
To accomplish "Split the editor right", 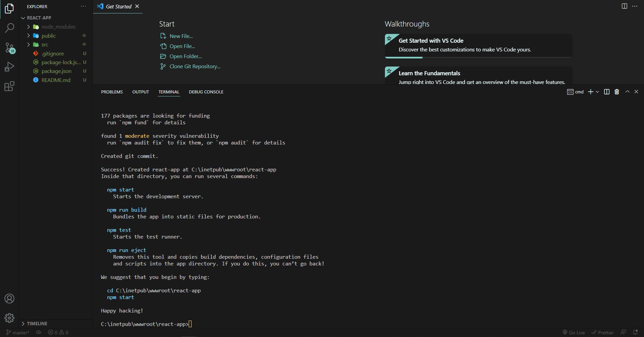I will (x=624, y=6).
